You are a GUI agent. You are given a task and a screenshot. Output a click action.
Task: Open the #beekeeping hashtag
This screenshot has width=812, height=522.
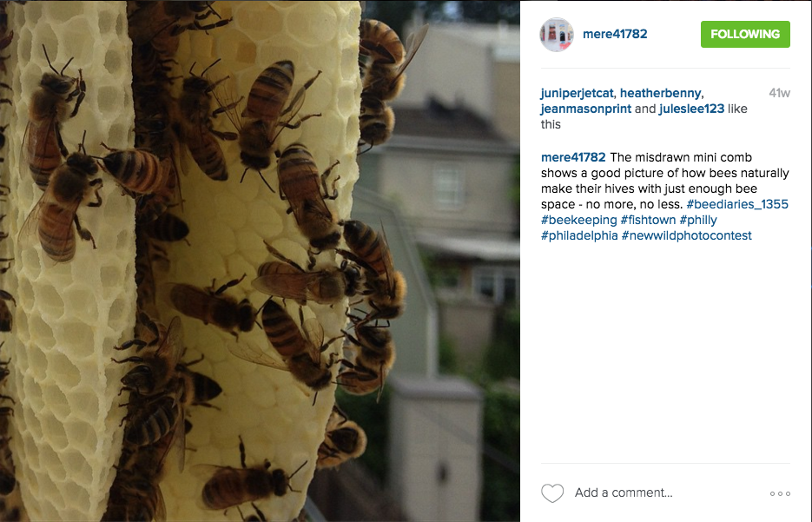point(579,220)
